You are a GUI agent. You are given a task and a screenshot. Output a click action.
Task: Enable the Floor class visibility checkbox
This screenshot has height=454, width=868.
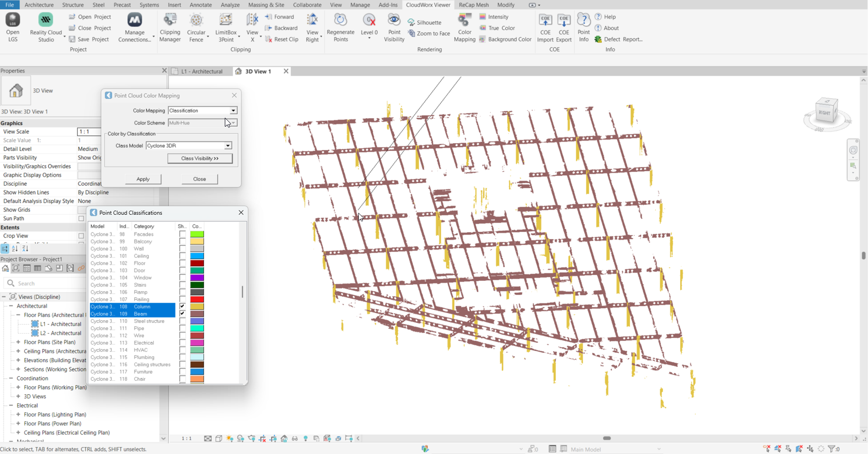pyautogui.click(x=183, y=263)
